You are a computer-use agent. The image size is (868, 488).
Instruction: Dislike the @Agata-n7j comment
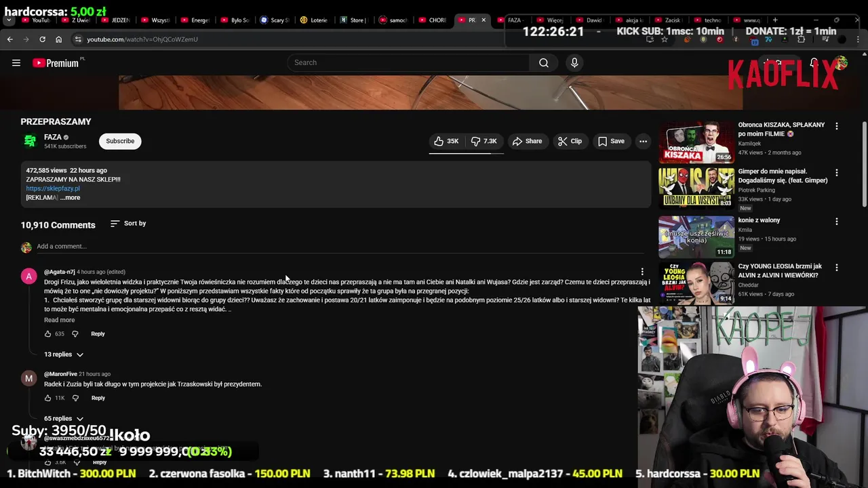point(75,333)
